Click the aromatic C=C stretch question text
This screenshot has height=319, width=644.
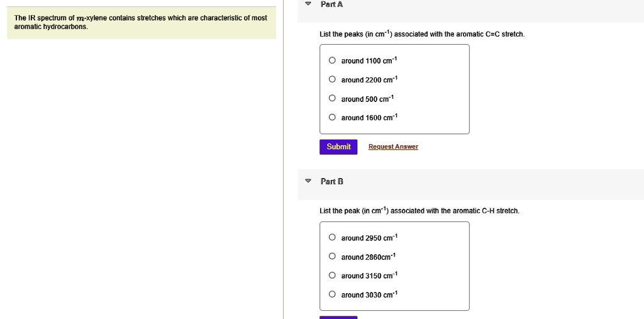coord(421,34)
